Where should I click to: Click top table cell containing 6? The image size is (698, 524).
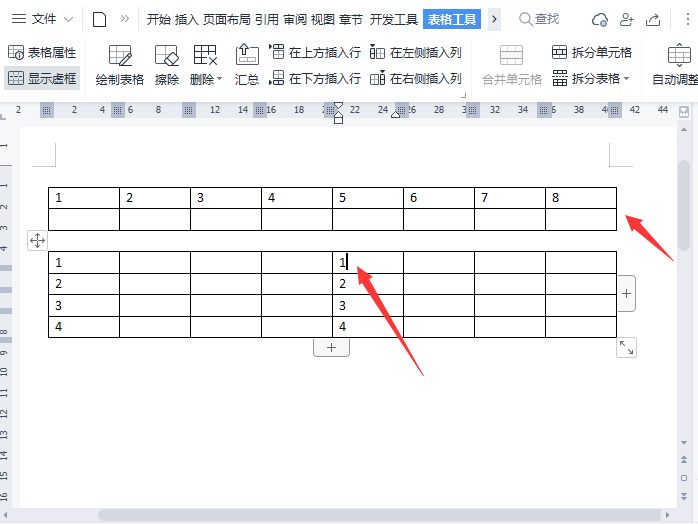pos(439,198)
